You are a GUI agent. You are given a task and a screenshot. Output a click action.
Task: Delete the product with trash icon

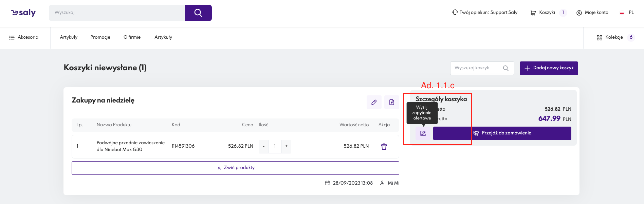[x=384, y=147]
